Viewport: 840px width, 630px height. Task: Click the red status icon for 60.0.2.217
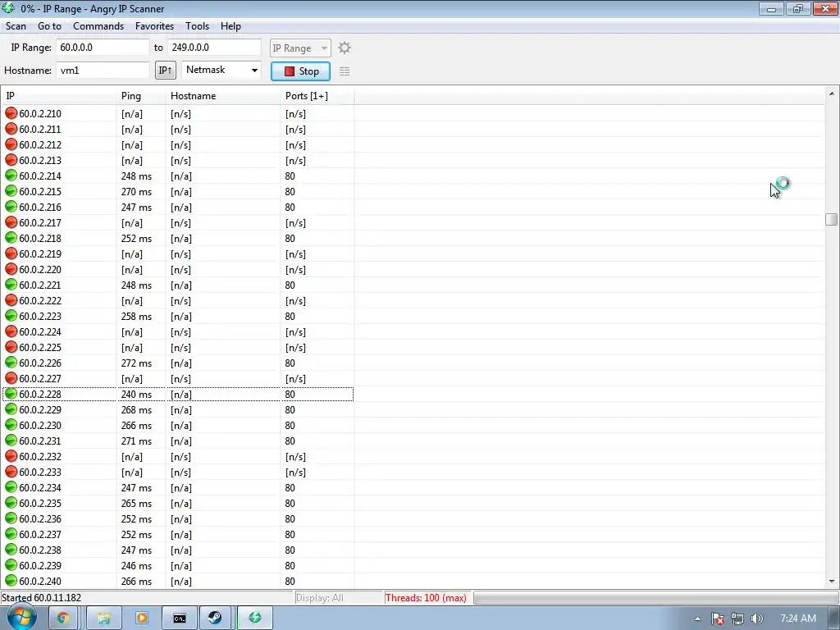click(x=11, y=221)
